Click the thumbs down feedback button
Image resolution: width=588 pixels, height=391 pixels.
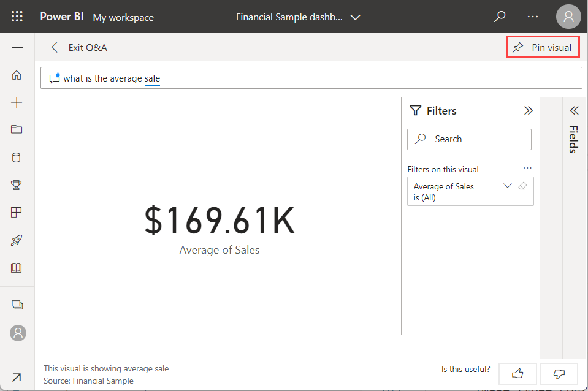pos(559,373)
